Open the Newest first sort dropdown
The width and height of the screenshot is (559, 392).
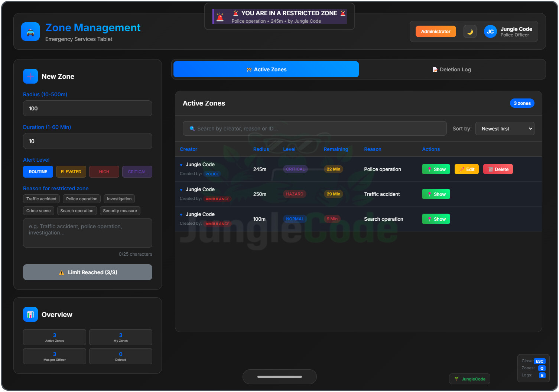click(504, 128)
